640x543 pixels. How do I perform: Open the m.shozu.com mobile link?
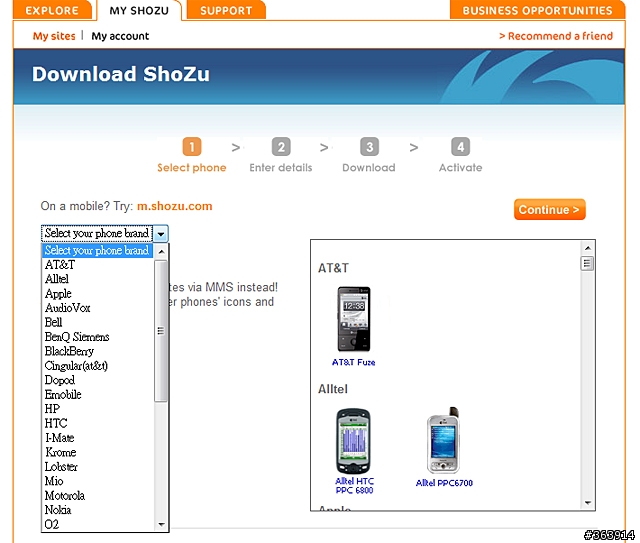pyautogui.click(x=175, y=206)
